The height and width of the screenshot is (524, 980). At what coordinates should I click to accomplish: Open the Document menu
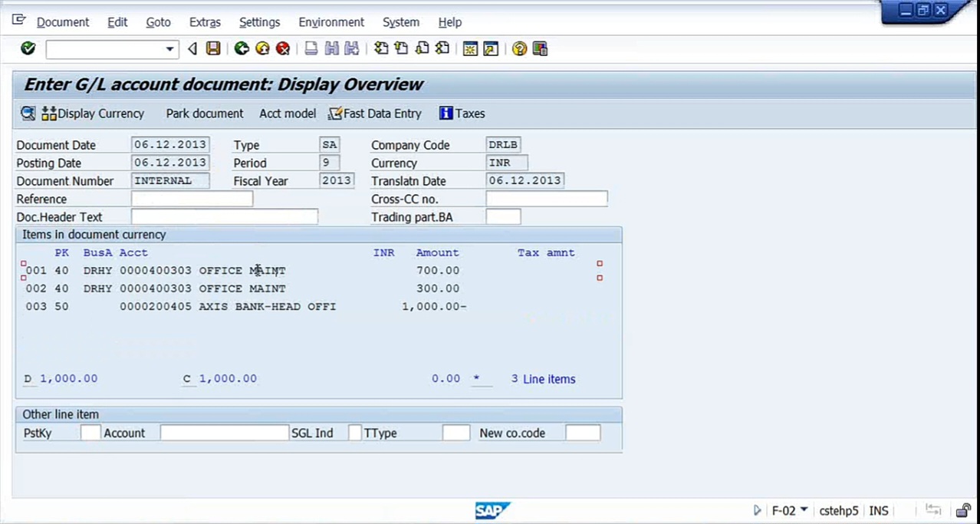(x=63, y=22)
